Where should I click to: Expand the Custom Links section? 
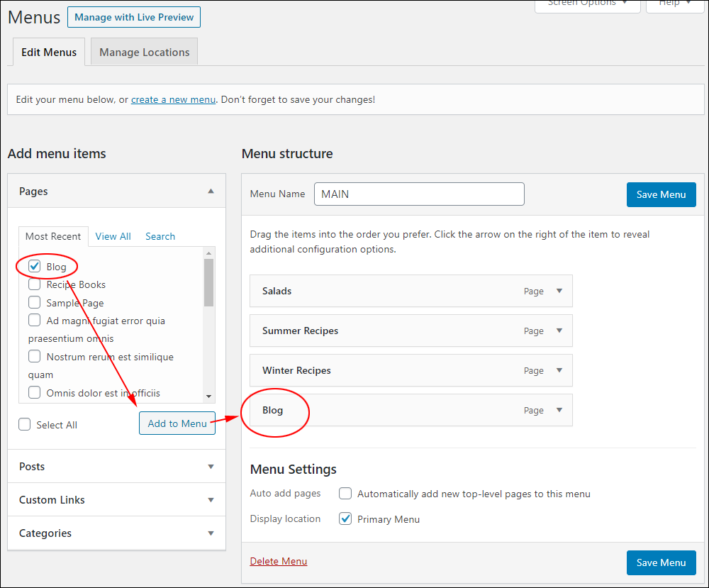click(211, 500)
